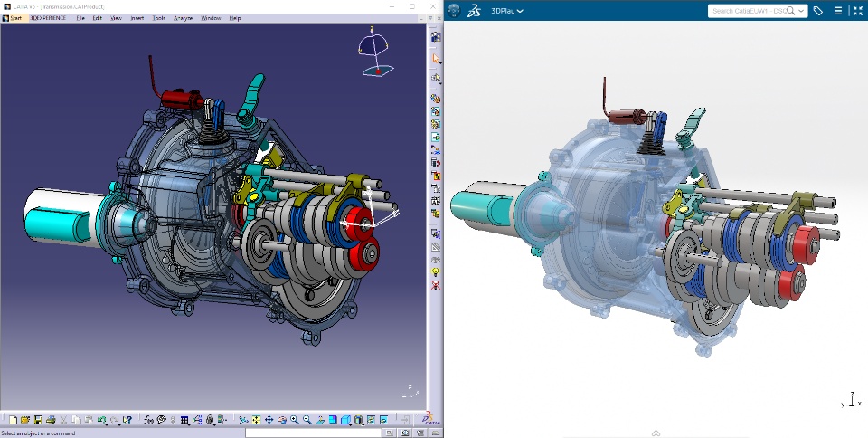Open the hamburger menu in 3DPlay
Viewport: 868px width, 438px height.
tap(838, 11)
